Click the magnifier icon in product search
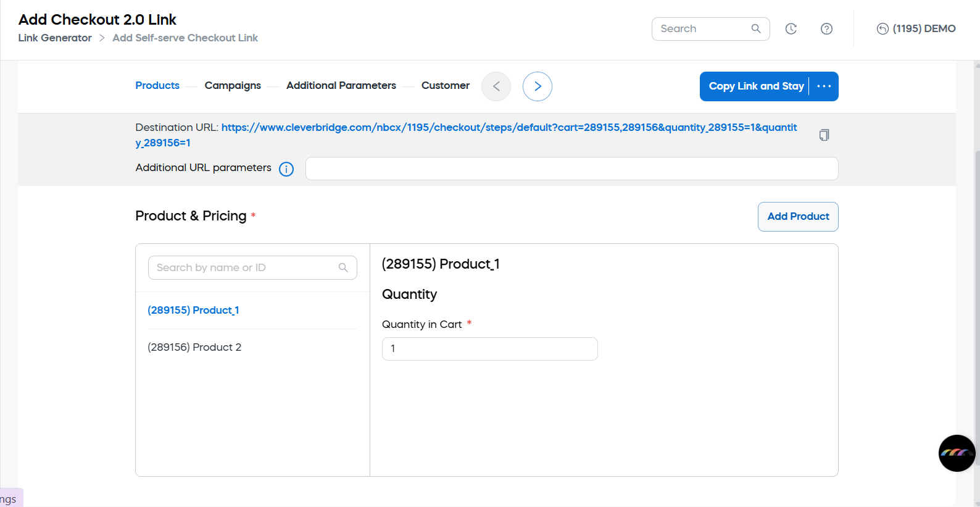The image size is (980, 507). tap(343, 267)
